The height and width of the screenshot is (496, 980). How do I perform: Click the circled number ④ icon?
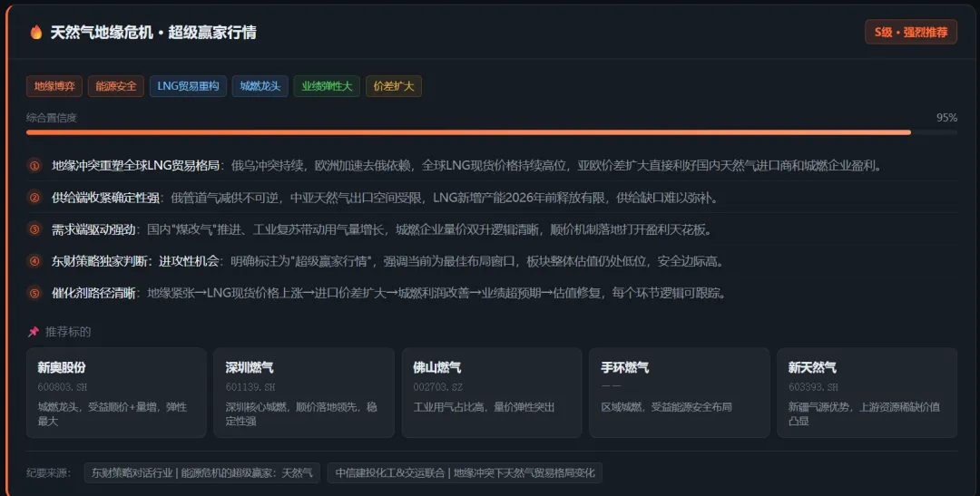coord(35,261)
